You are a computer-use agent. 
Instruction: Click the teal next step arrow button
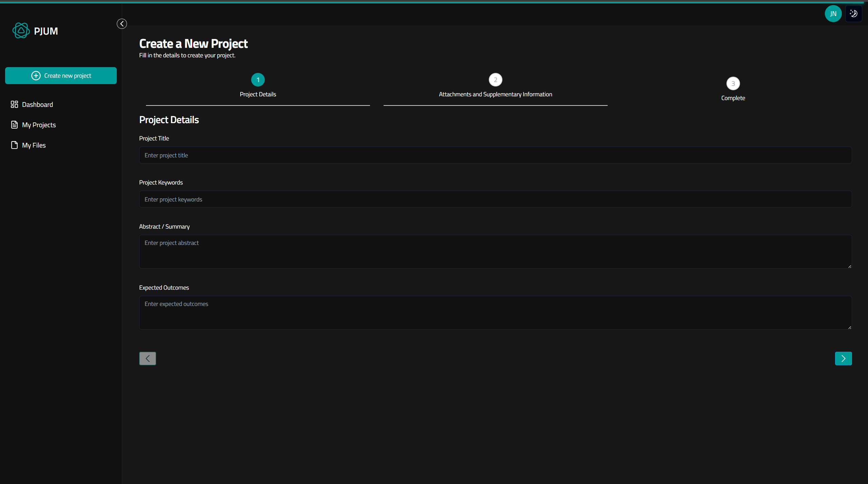(843, 359)
